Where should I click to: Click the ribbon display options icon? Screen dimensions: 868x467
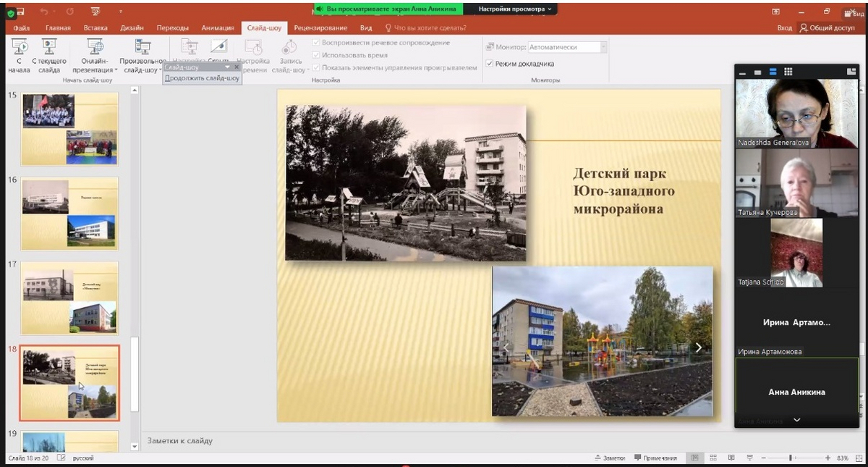pyautogui.click(x=775, y=12)
